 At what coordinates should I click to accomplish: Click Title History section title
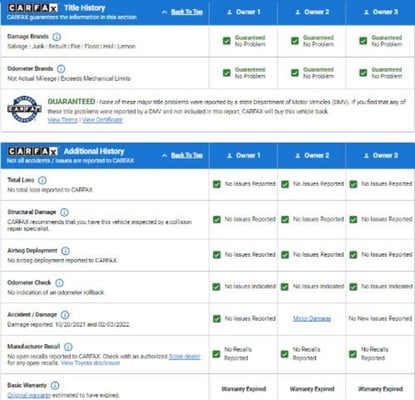(x=85, y=8)
